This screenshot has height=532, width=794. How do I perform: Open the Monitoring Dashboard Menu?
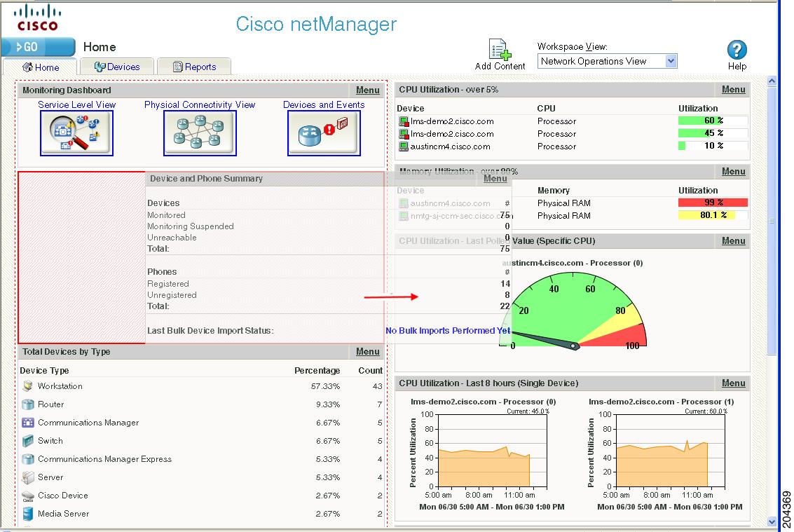pyautogui.click(x=368, y=90)
